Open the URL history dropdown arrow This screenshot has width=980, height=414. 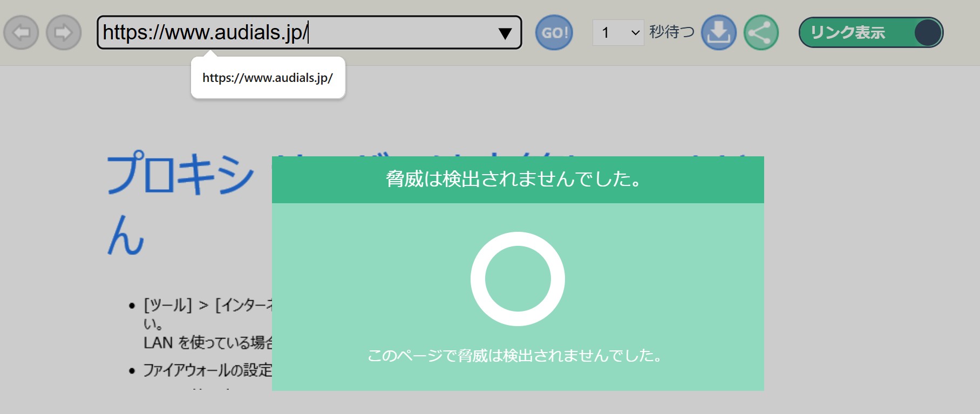tap(505, 33)
